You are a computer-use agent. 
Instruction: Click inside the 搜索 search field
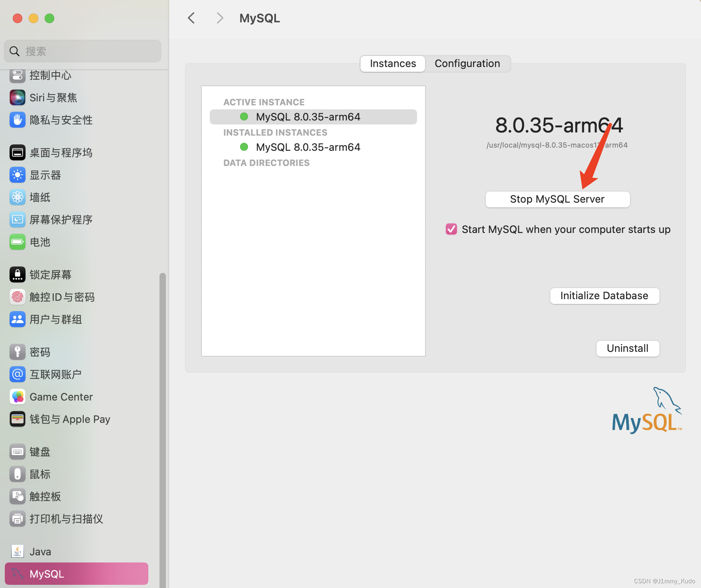[x=82, y=51]
